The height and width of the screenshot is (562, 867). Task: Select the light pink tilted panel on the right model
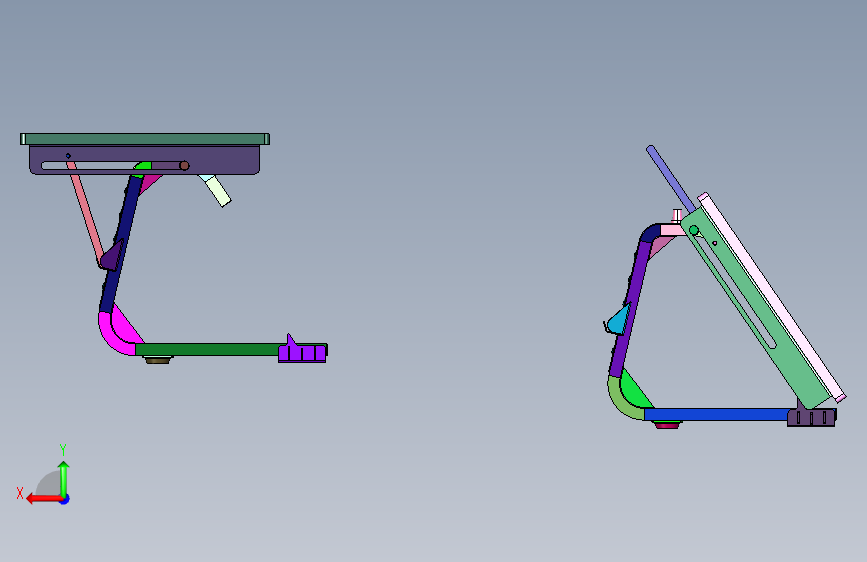(x=774, y=296)
